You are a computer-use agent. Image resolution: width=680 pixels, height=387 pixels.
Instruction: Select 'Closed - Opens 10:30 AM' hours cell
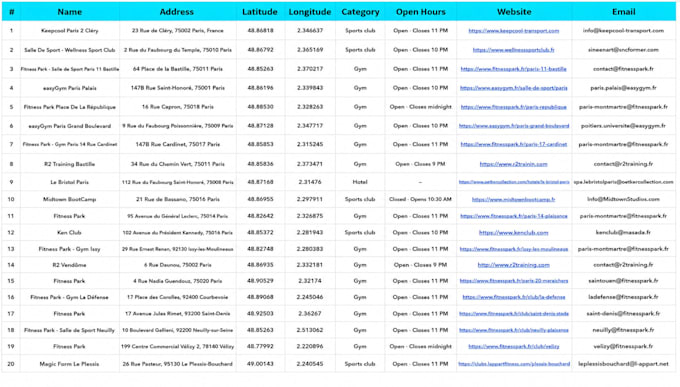[x=420, y=200]
